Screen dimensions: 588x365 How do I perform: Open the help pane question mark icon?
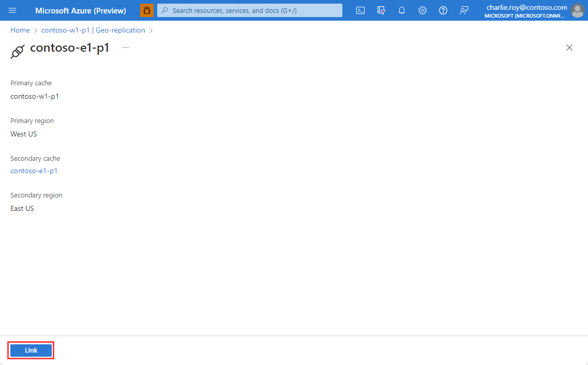(x=443, y=10)
